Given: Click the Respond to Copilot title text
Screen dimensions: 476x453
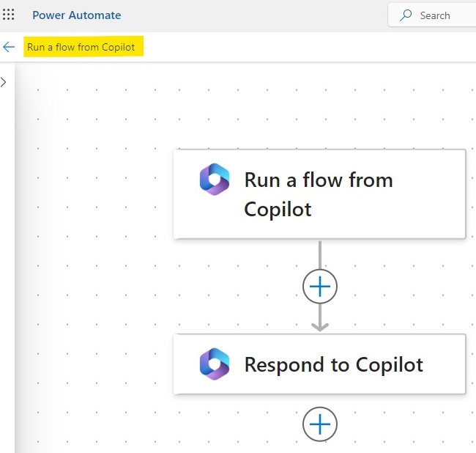Looking at the screenshot, I should pyautogui.click(x=334, y=364).
